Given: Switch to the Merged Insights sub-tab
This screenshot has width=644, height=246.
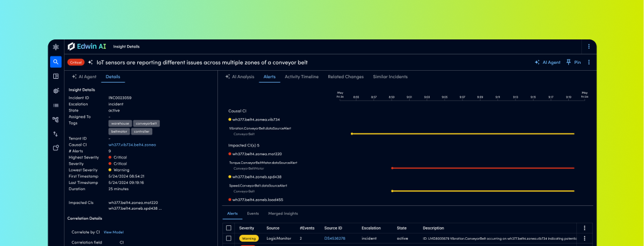Looking at the screenshot, I should tap(283, 213).
